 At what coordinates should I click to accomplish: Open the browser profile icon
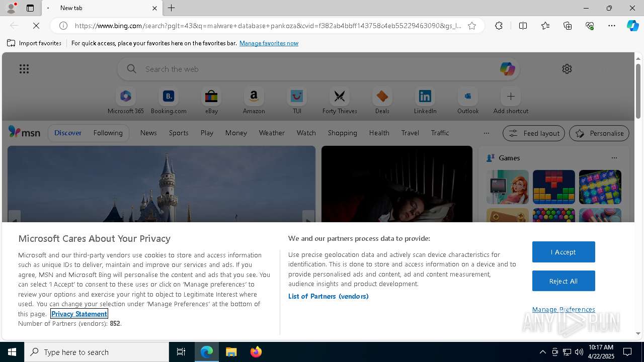pos(11,8)
